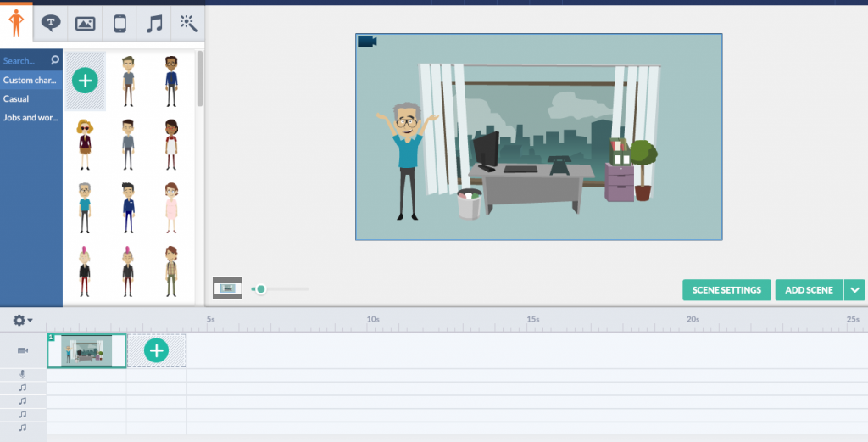The width and height of the screenshot is (868, 442).
Task: Choose the man in gray t-shirt
Action: [129, 81]
